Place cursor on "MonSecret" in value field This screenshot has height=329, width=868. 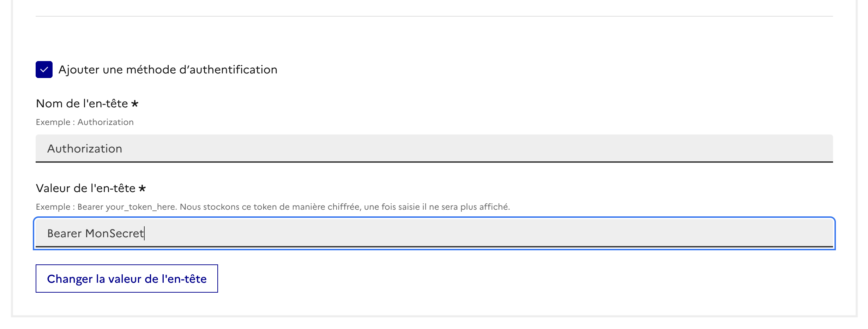pos(114,233)
